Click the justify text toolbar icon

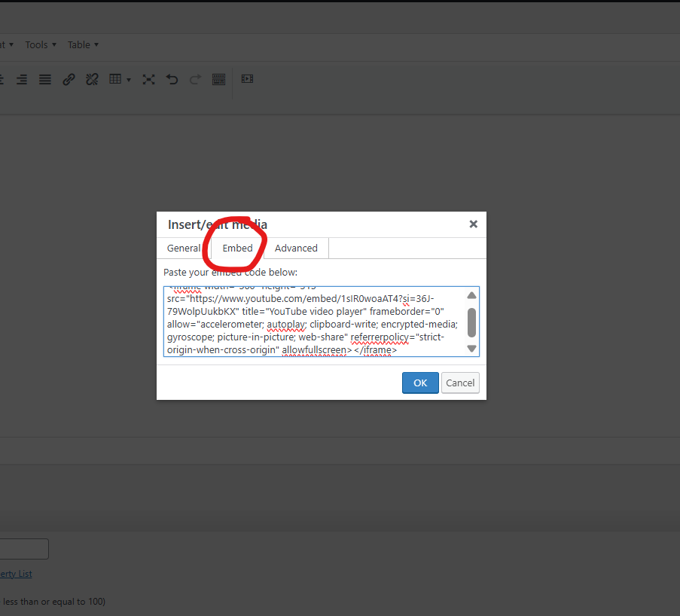pyautogui.click(x=45, y=79)
